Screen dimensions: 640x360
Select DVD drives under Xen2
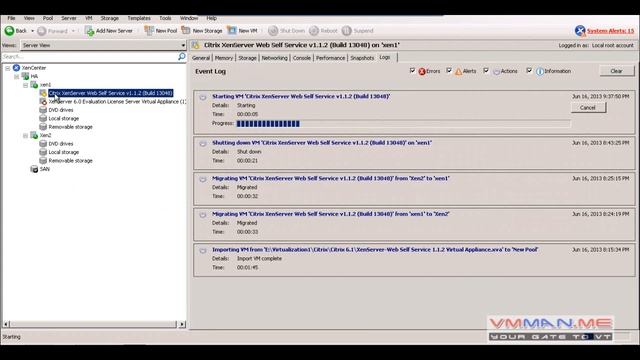click(x=61, y=144)
